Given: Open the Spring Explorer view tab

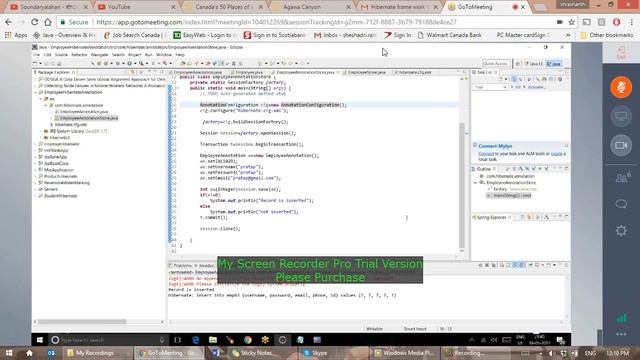Looking at the screenshot, I should pyautogui.click(x=491, y=218).
